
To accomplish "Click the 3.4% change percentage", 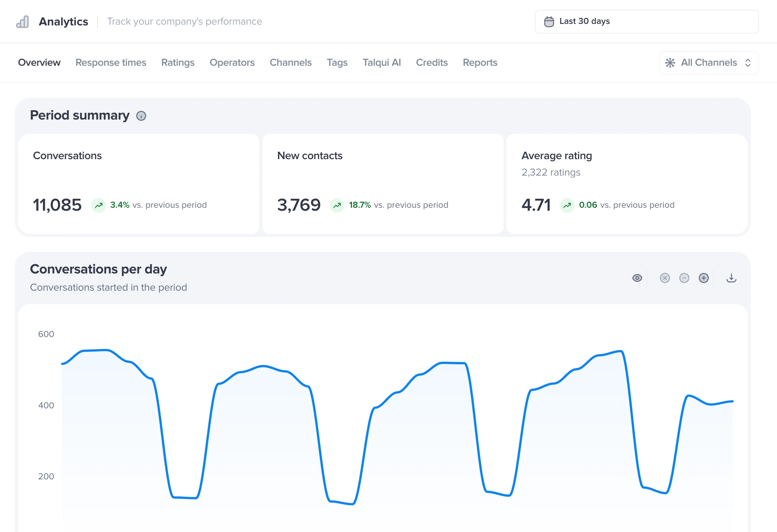I will (120, 205).
